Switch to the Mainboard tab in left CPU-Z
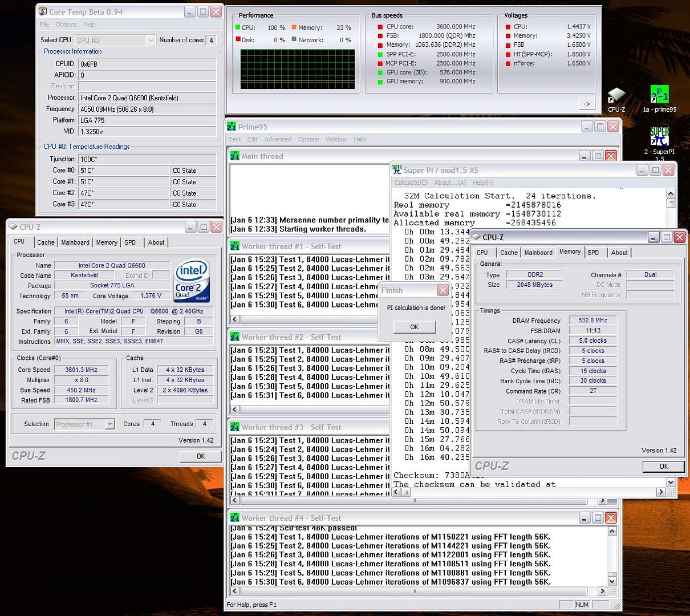The image size is (690, 616). [75, 242]
